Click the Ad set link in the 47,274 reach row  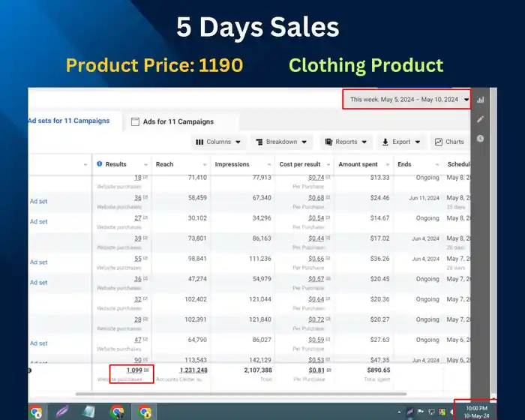(x=38, y=282)
